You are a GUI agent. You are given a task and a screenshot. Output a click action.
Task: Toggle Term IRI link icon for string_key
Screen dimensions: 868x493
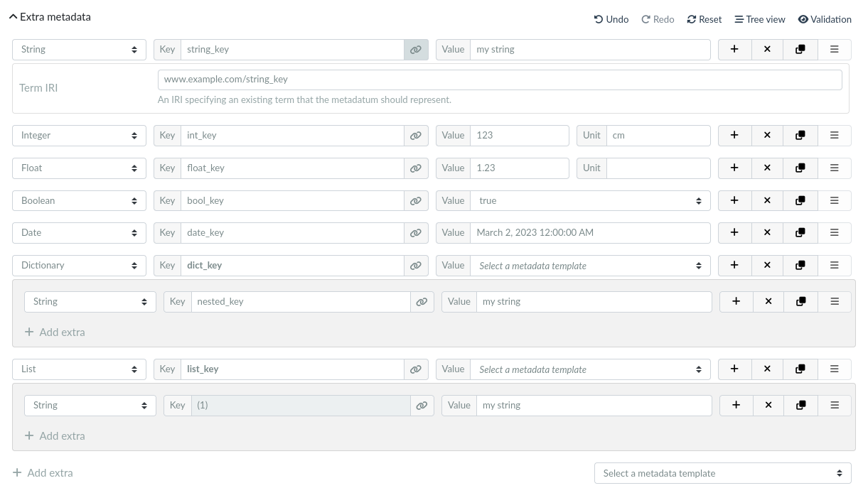(x=416, y=49)
